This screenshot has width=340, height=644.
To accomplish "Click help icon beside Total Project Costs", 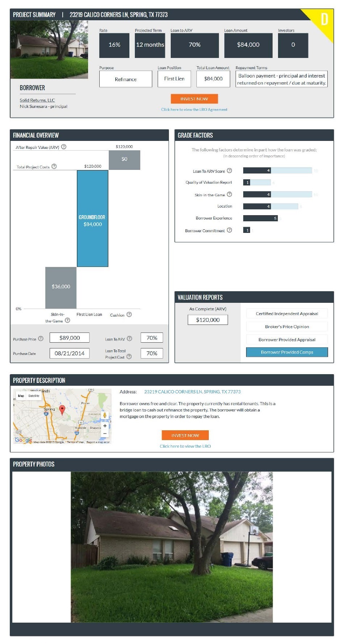I will (x=54, y=166).
